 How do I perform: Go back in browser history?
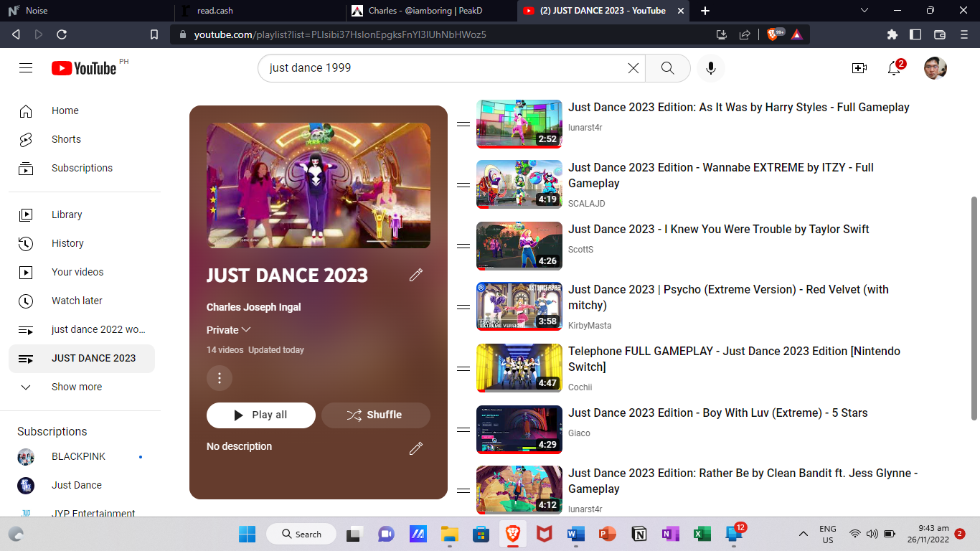point(16,34)
